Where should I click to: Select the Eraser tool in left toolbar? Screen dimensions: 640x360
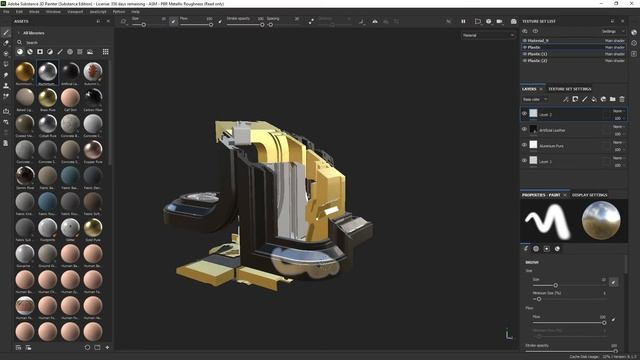[6, 43]
